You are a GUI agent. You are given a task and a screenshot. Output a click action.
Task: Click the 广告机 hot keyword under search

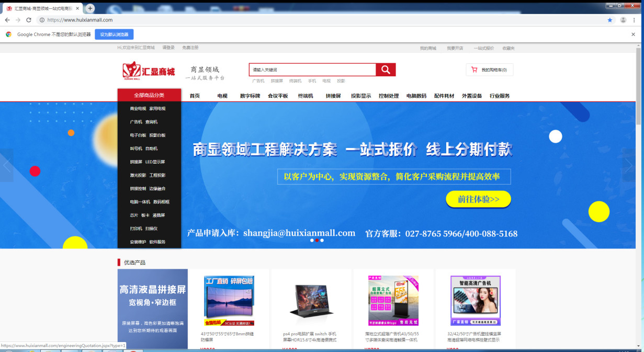click(x=258, y=81)
